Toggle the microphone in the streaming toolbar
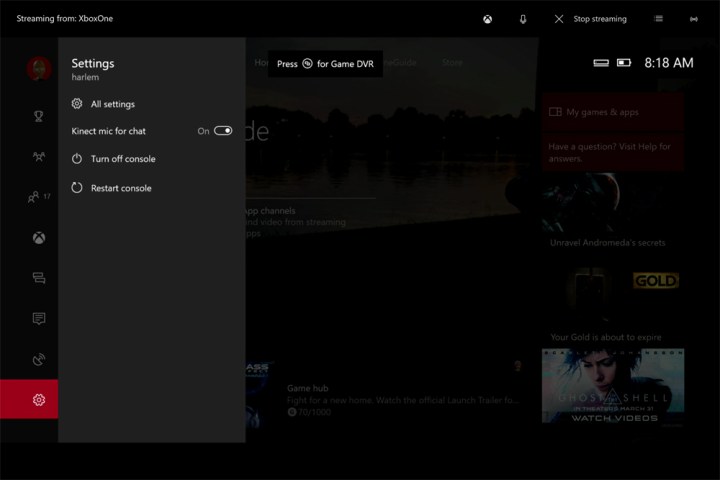This screenshot has width=720, height=480. pos(523,19)
